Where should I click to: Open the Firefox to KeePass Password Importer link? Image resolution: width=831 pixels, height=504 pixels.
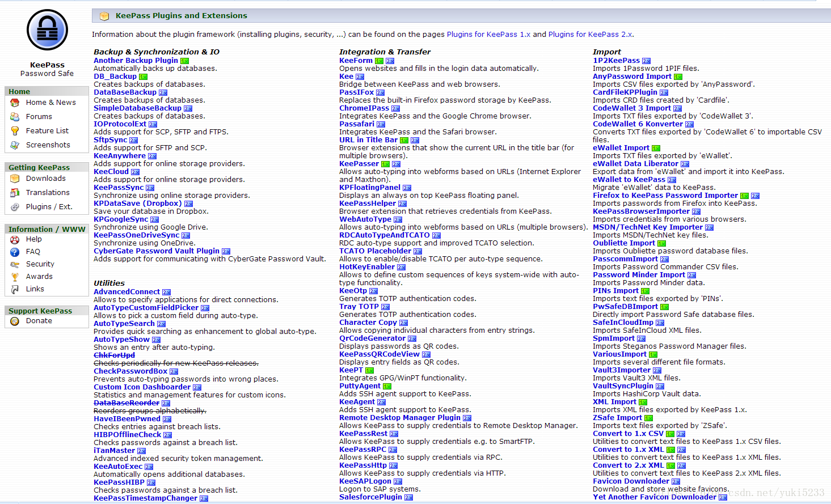pos(665,196)
